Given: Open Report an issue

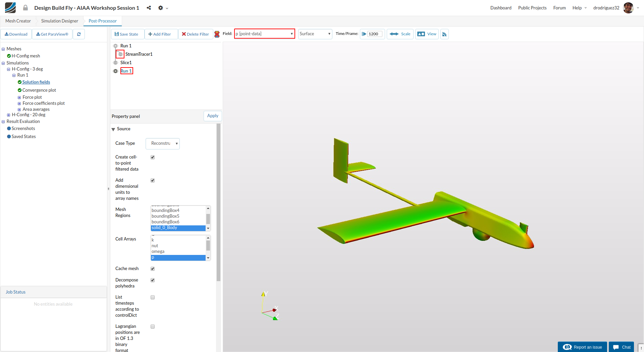Looking at the screenshot, I should (x=582, y=347).
